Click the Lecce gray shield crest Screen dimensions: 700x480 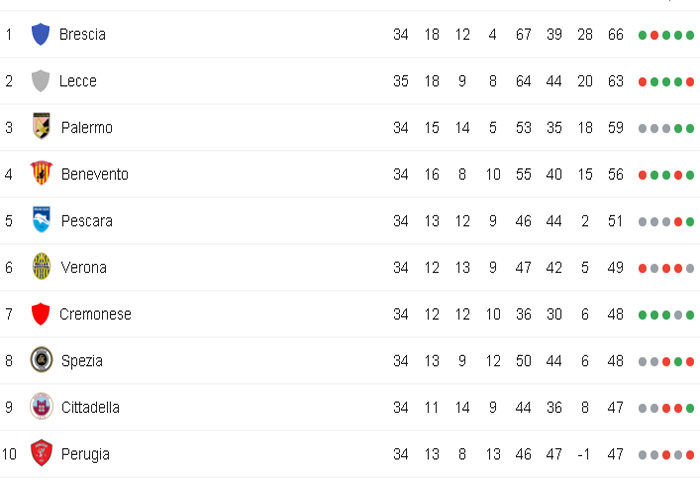(x=40, y=81)
